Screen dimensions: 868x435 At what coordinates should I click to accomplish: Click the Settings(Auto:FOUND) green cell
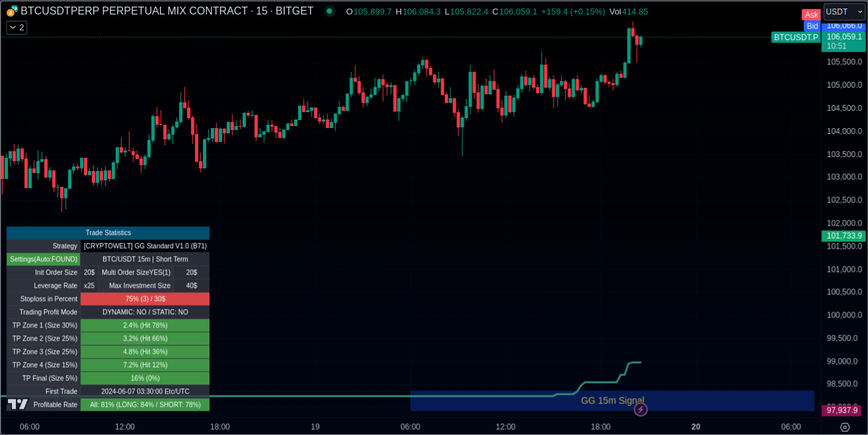tap(44, 259)
